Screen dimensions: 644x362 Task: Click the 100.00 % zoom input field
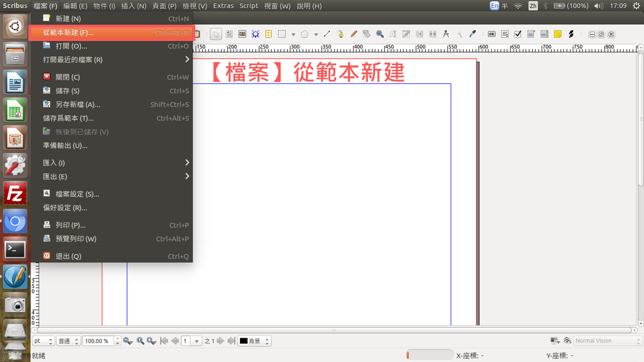98,341
